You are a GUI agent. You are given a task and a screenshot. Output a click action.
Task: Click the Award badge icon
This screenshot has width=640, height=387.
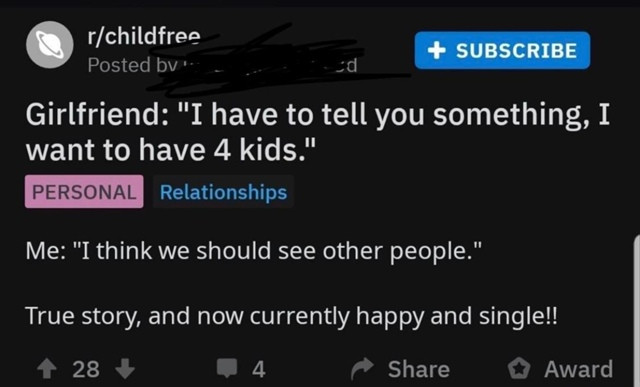(519, 369)
